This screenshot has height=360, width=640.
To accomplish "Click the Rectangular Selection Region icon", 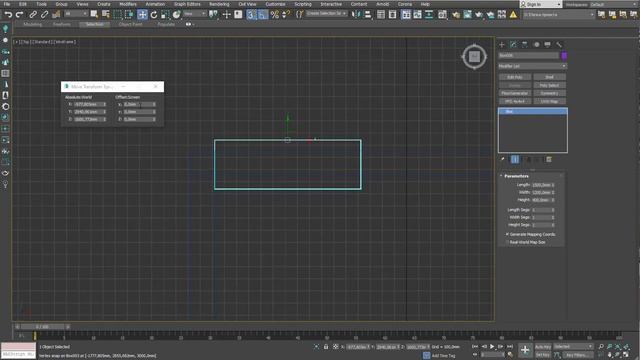I will click(118, 15).
